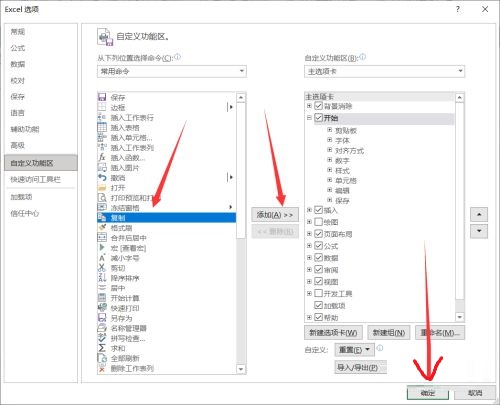This screenshot has width=500, height=405.
Task: Select the 保存 command icon in the commands list
Action: [x=102, y=97]
